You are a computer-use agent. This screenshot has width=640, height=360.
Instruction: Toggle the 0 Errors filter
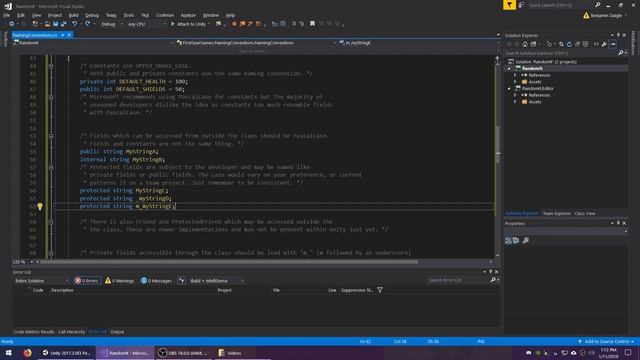coord(87,281)
